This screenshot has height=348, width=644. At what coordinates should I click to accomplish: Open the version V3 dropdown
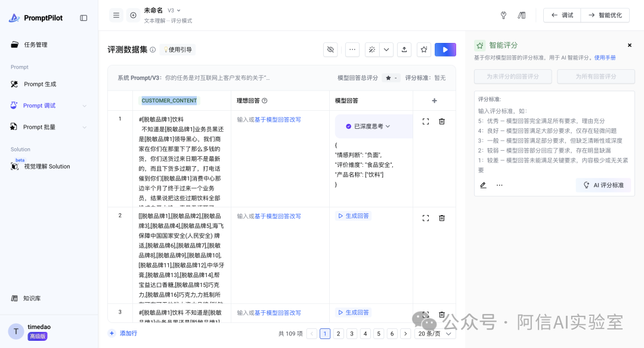[174, 10]
